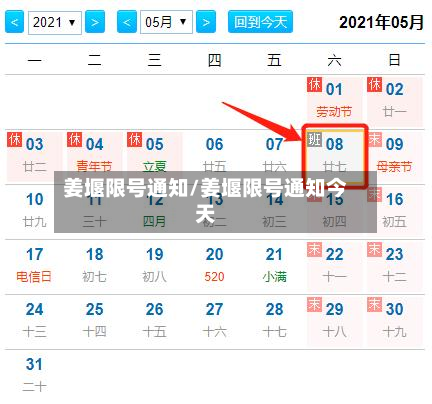Click the 休 holiday badge on 01
Viewport: 432px width, 404px height.
(314, 84)
